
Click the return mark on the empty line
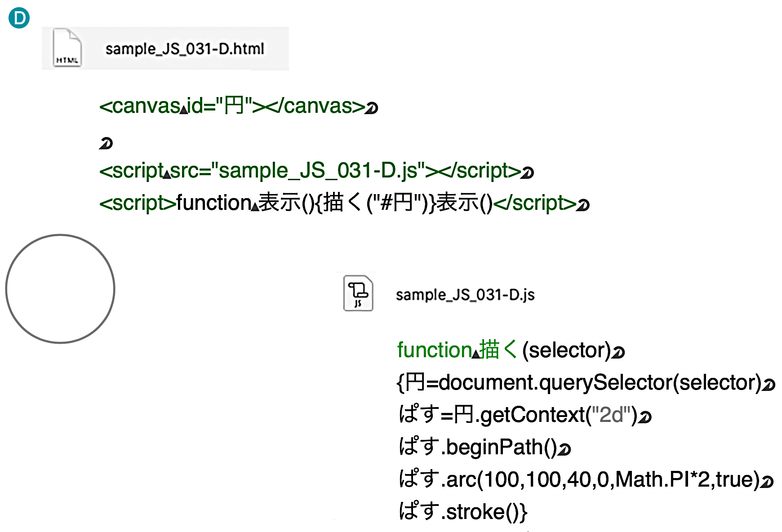[x=106, y=144]
